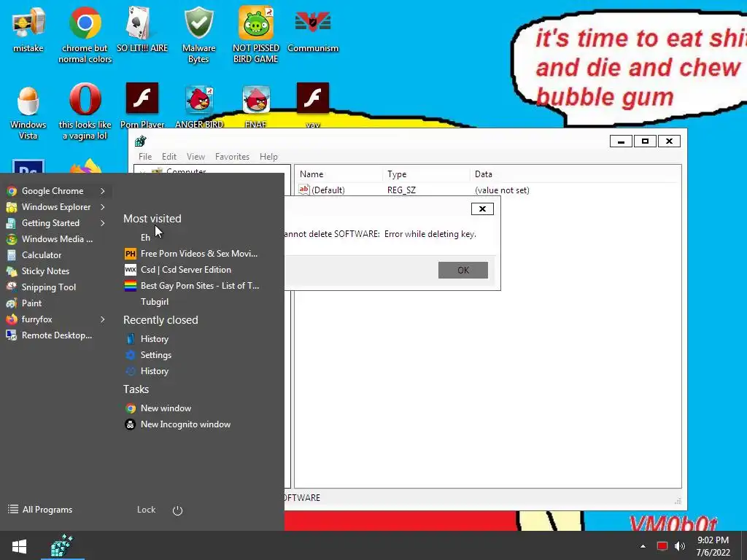The width and height of the screenshot is (747, 560).
Task: Select the REG_SZ type cell
Action: [402, 190]
